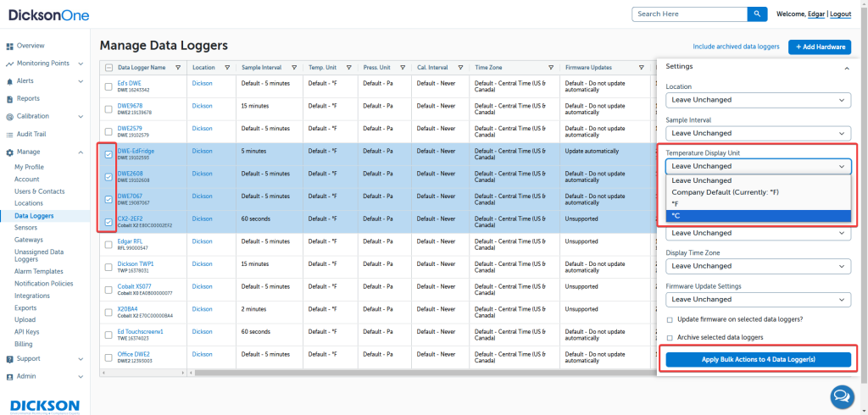Click filter icon on Data Logger Name column
This screenshot has width=868, height=415.
click(x=178, y=68)
